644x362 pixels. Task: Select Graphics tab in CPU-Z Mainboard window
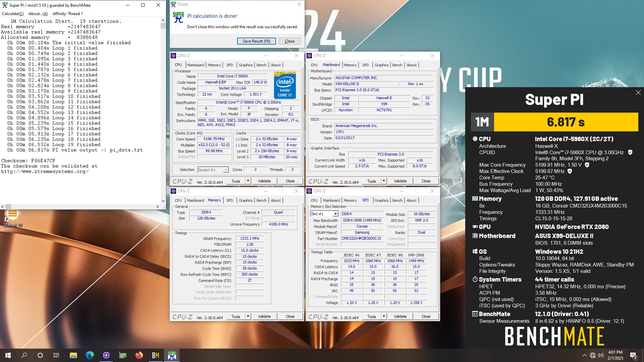(382, 65)
